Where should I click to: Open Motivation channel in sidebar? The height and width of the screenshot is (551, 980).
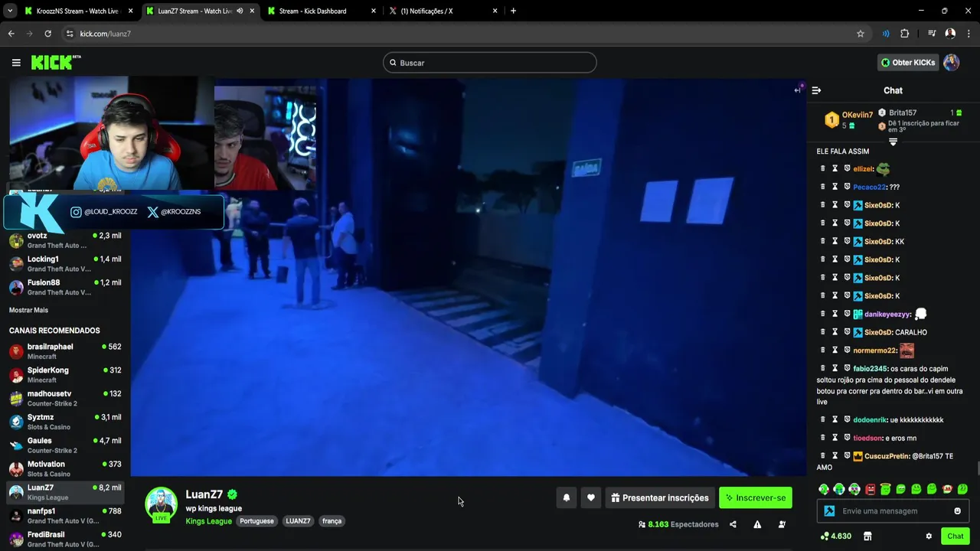pyautogui.click(x=65, y=468)
